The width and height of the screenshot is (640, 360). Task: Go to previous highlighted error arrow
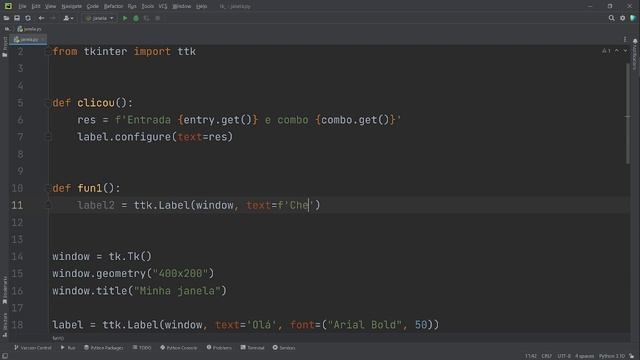tap(617, 51)
